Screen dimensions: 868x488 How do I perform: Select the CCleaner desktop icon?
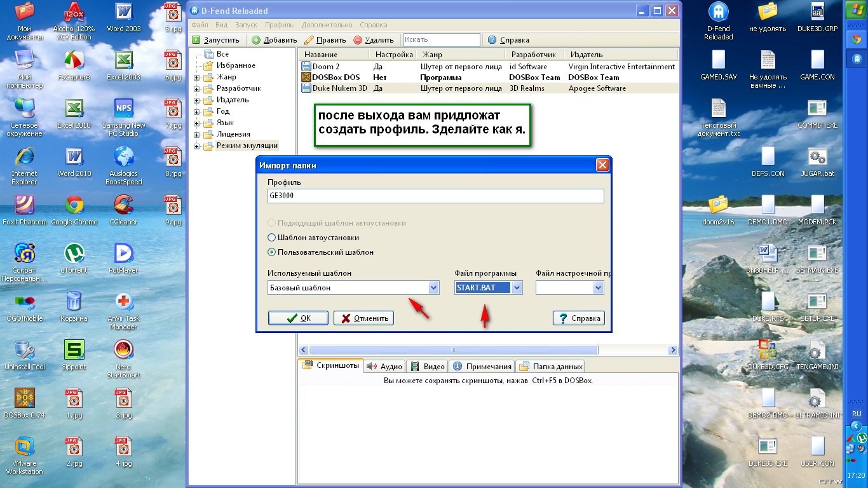click(123, 210)
